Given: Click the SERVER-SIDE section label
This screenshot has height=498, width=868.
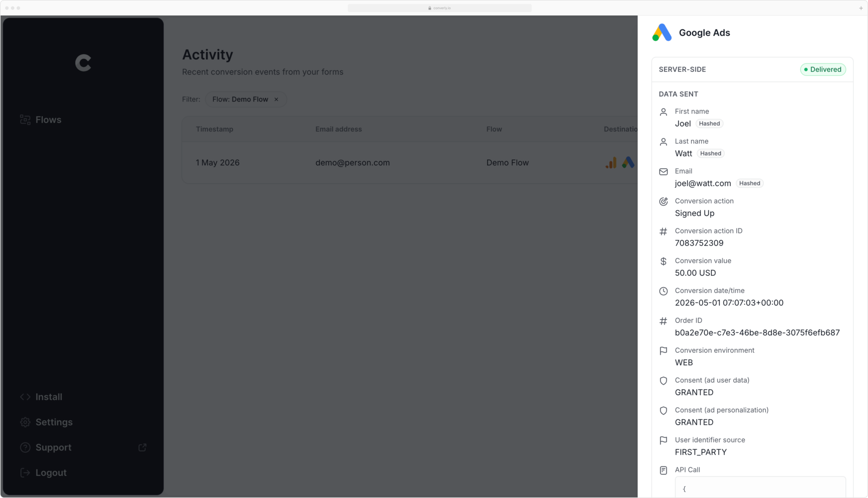Looking at the screenshot, I should (x=682, y=69).
